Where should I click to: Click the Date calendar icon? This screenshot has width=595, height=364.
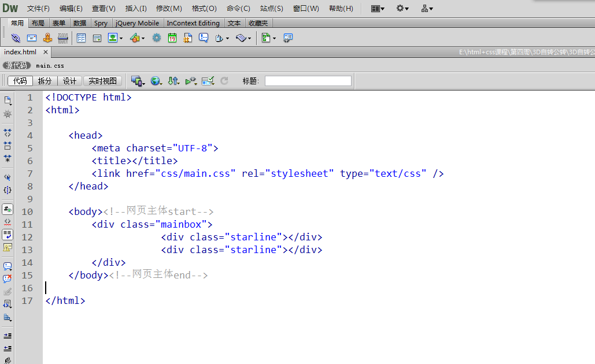click(172, 38)
